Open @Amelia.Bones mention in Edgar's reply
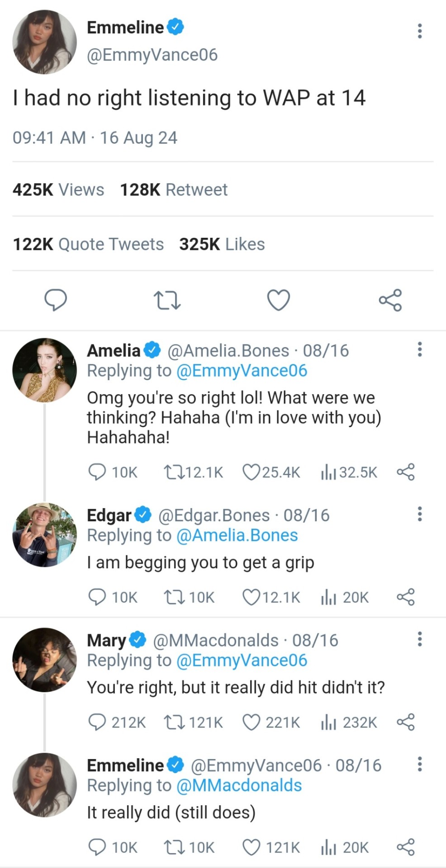446x868 pixels. pyautogui.click(x=237, y=535)
